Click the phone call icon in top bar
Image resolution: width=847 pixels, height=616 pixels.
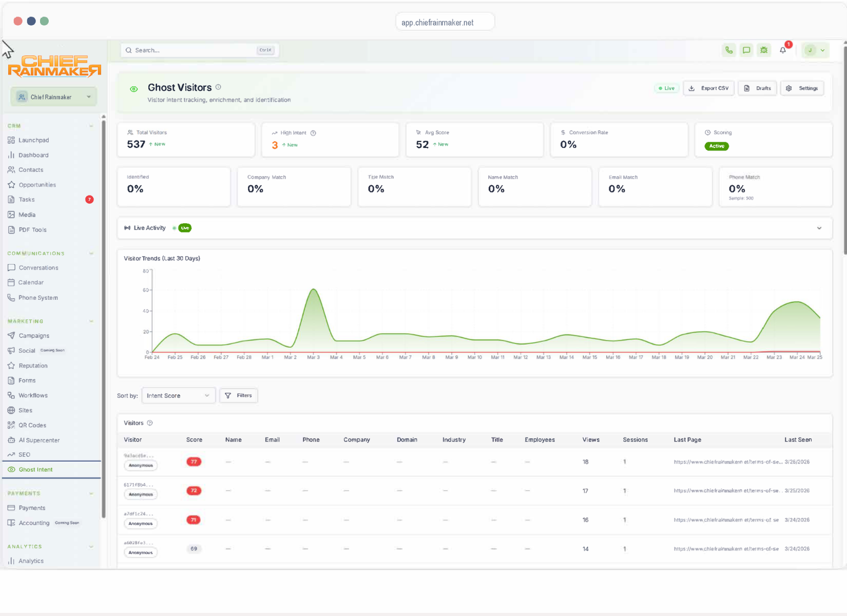(x=729, y=50)
